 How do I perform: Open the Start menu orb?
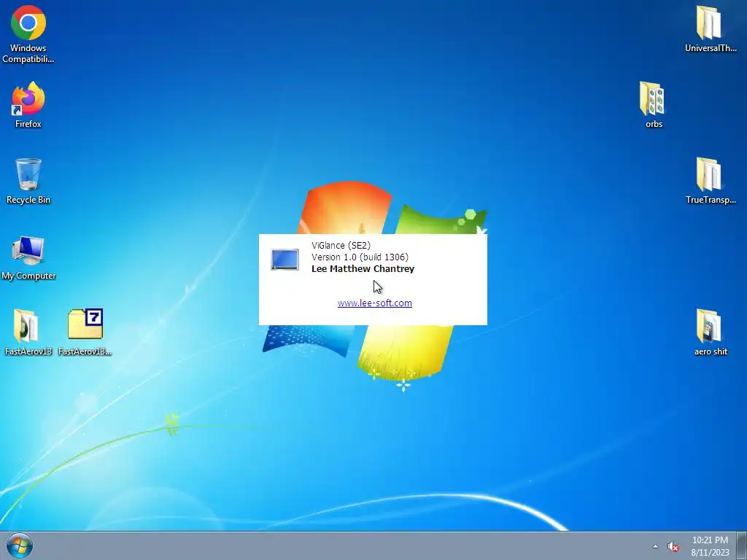click(20, 545)
